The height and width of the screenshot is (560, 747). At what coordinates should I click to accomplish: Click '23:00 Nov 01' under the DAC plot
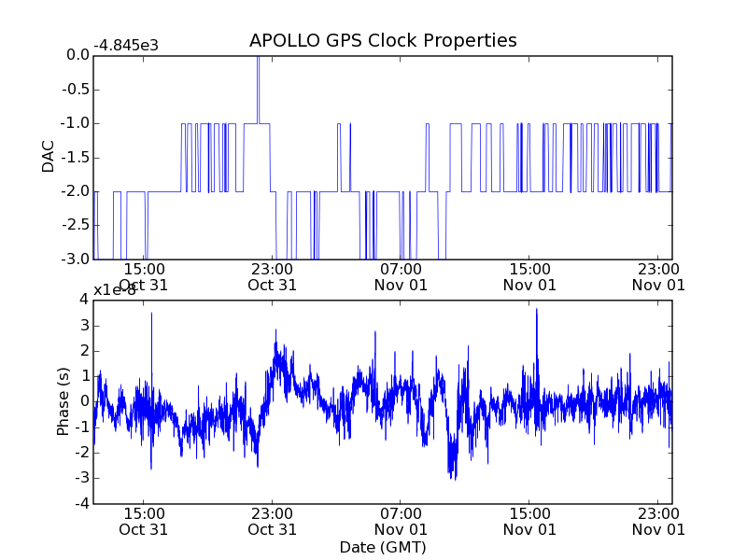pos(658,277)
